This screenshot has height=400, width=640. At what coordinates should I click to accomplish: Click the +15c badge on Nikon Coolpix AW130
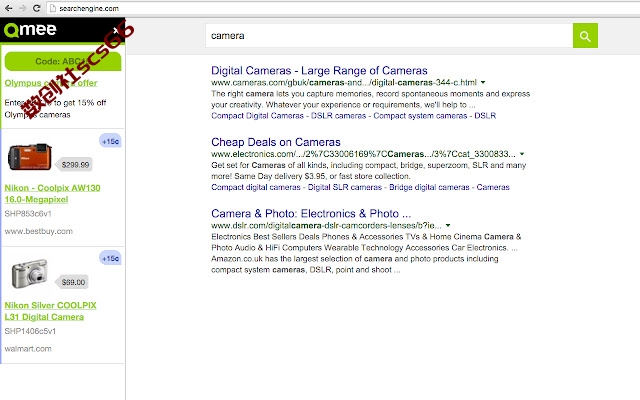coord(110,141)
